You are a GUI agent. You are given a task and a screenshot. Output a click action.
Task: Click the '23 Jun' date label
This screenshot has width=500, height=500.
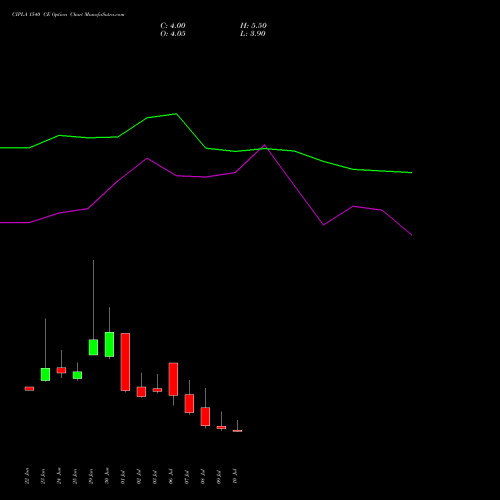pos(43,476)
